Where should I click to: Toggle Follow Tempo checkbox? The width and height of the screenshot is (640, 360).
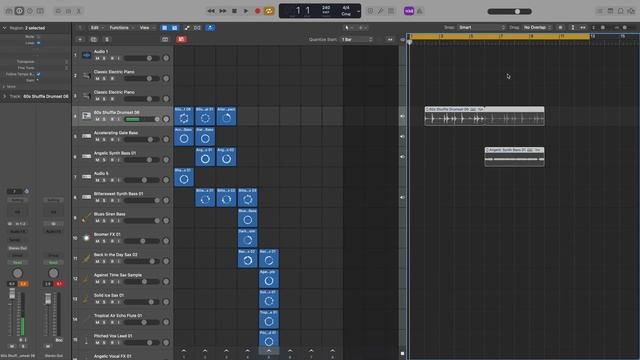coord(38,74)
